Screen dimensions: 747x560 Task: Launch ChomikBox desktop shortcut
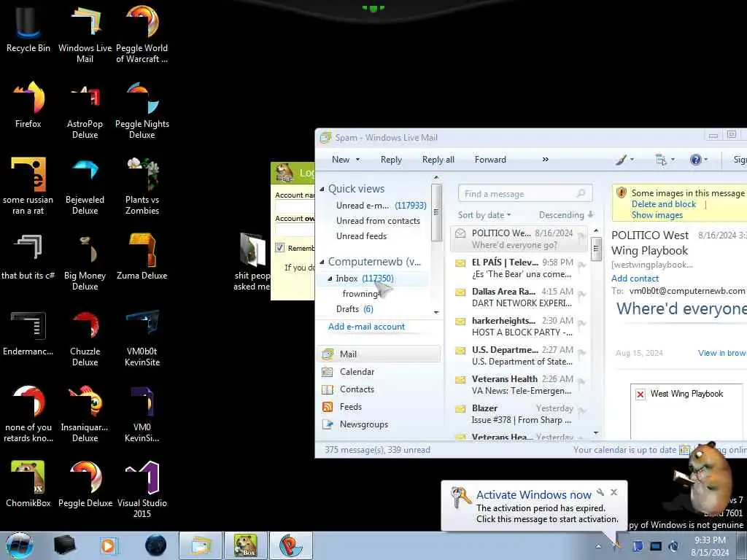point(28,484)
